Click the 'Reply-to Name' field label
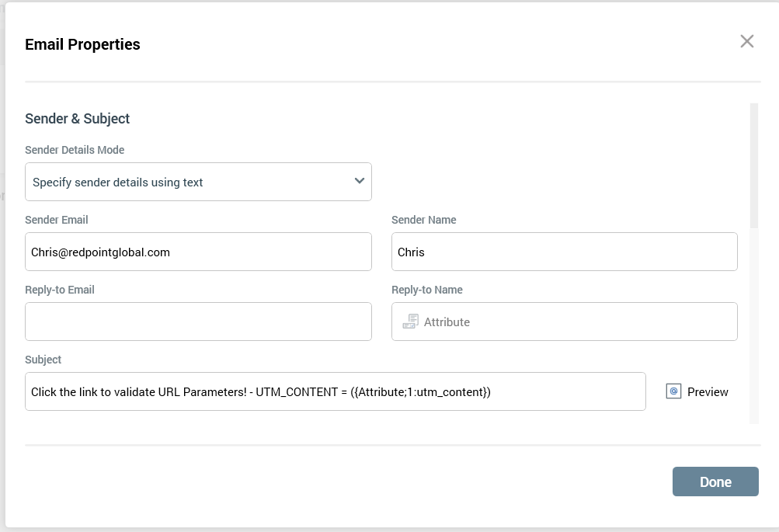779x532 pixels. pos(426,290)
